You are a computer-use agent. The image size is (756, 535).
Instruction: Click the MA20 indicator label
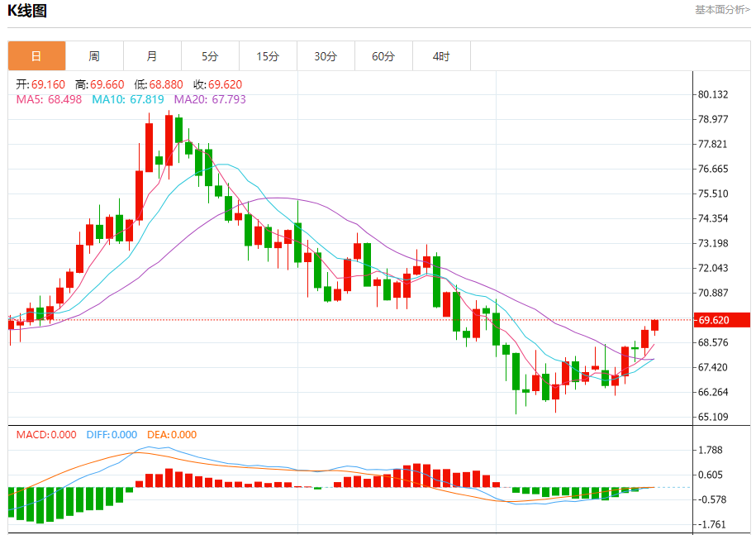point(210,99)
